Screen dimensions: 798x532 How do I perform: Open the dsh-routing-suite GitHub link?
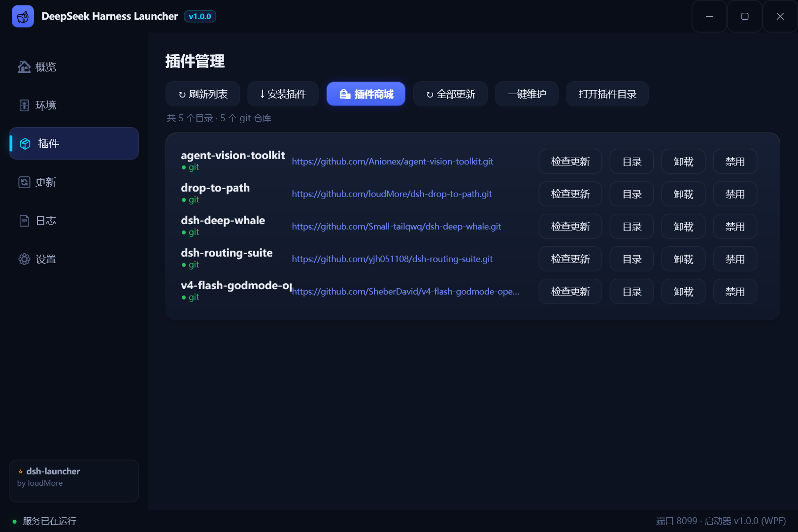pos(392,259)
